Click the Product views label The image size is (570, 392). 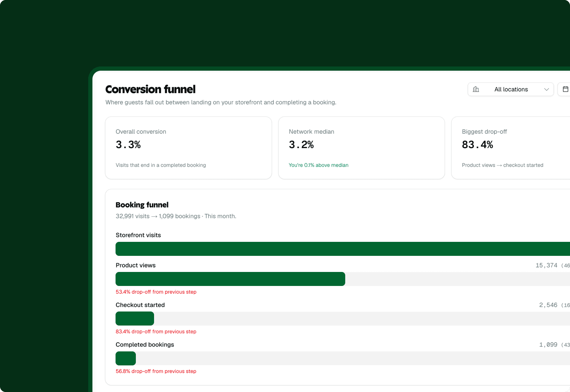[135, 265]
